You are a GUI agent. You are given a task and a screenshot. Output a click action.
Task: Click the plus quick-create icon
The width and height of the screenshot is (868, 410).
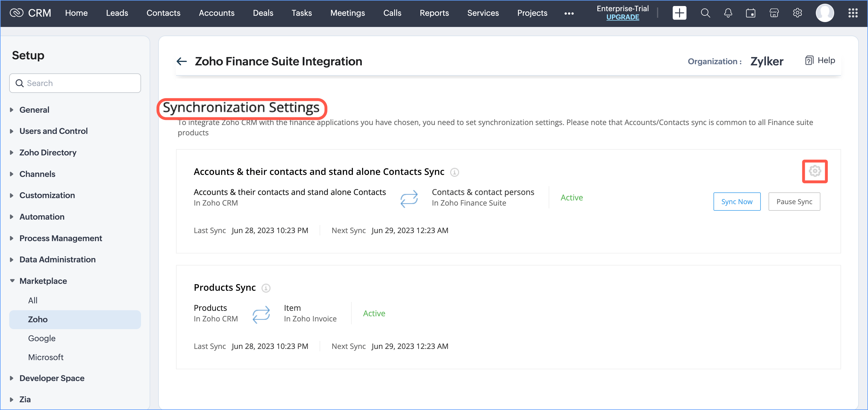pyautogui.click(x=679, y=13)
